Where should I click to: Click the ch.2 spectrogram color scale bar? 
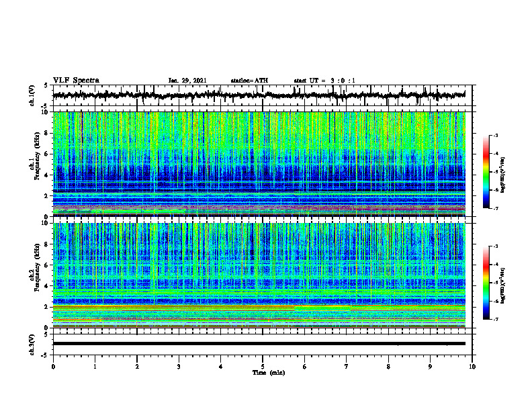[486, 283]
